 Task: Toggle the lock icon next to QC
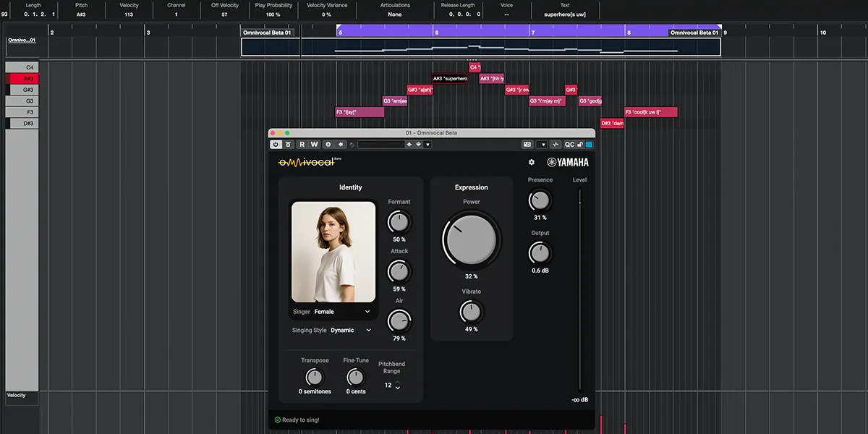click(581, 144)
